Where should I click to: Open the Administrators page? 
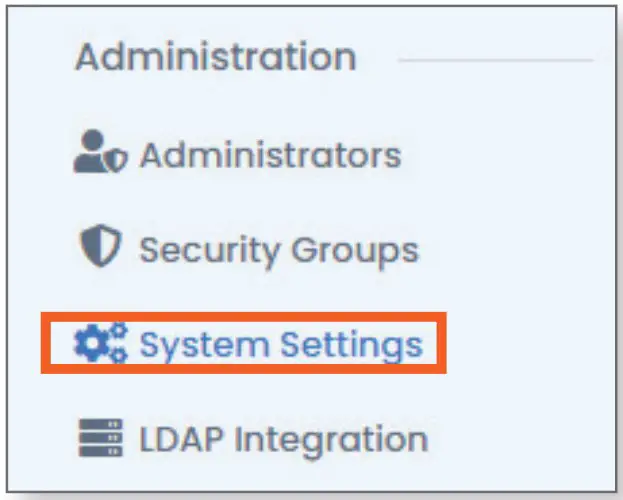coord(269,155)
